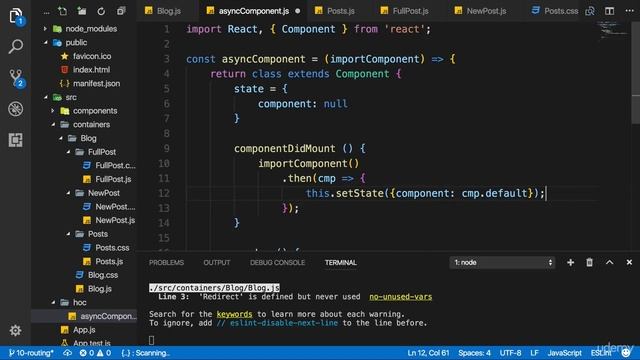Image resolution: width=640 pixels, height=360 pixels.
Task: Place cursor on line 6 'component: null'
Action: pos(302,104)
